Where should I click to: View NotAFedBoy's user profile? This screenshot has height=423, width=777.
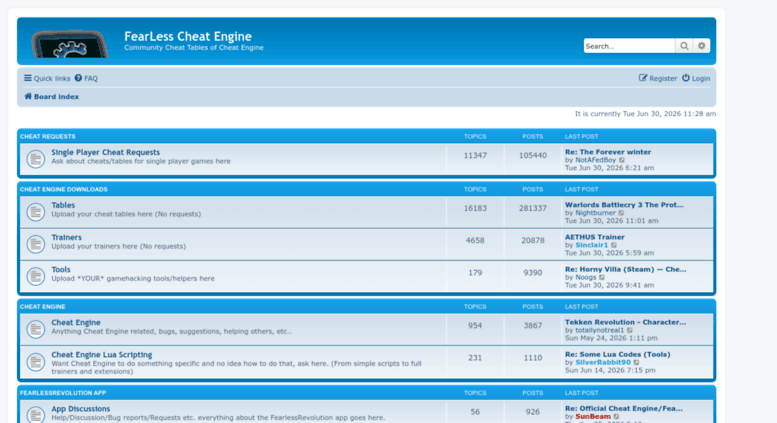[x=595, y=160]
